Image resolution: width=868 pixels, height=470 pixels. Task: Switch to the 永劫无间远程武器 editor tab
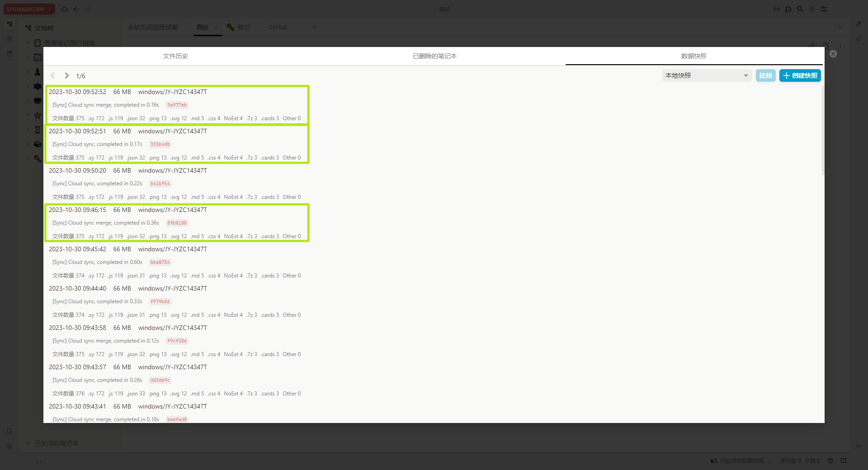pyautogui.click(x=153, y=27)
